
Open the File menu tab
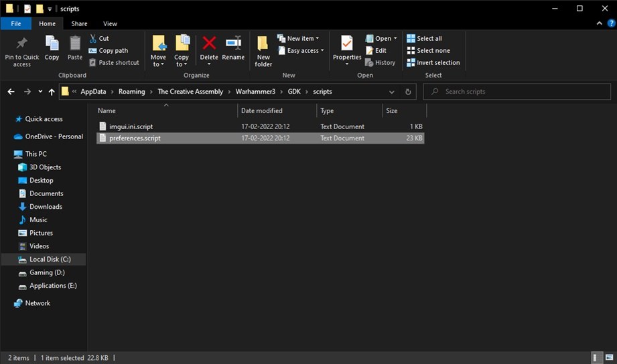[16, 23]
